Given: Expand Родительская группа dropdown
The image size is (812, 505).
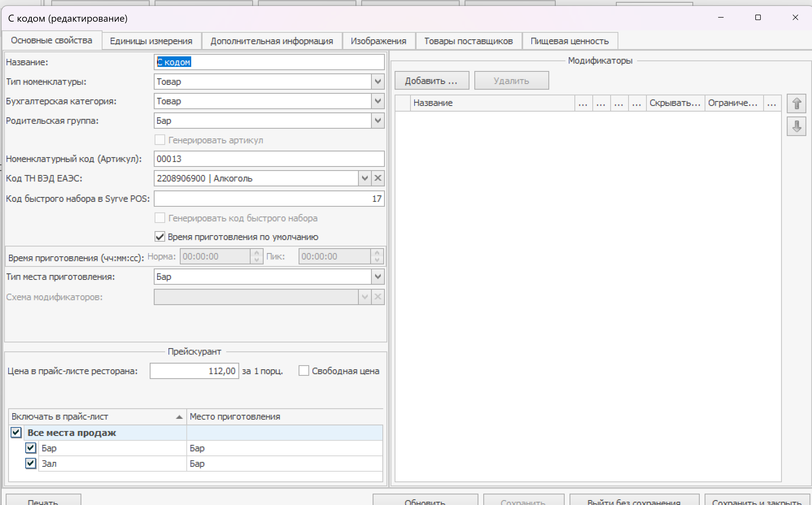Looking at the screenshot, I should [x=378, y=121].
